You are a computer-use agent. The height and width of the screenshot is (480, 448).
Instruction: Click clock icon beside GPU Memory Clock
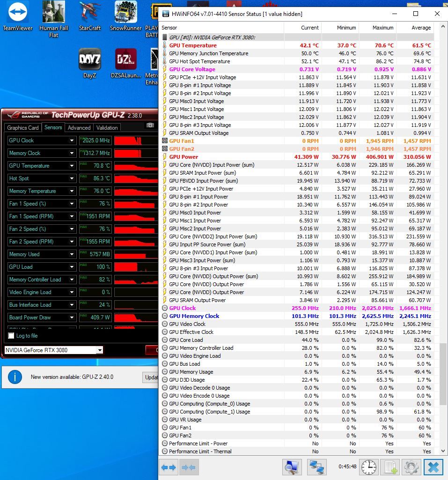click(165, 316)
